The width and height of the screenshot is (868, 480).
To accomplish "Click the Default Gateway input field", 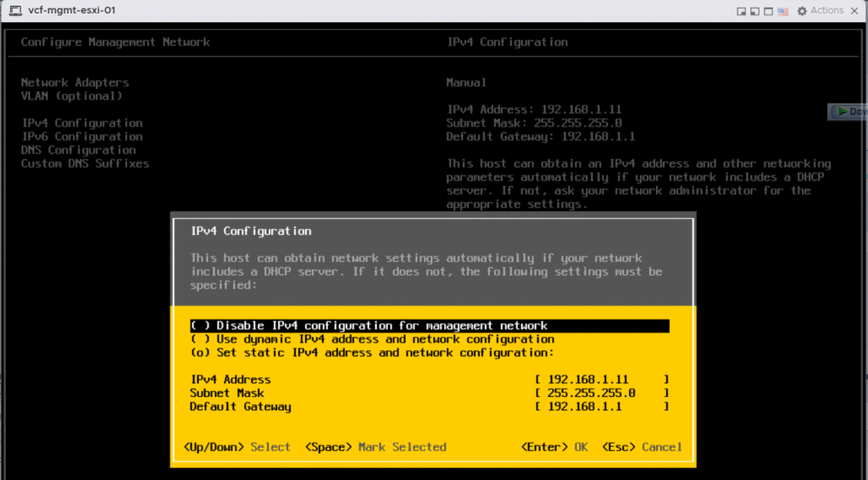I will (x=602, y=407).
